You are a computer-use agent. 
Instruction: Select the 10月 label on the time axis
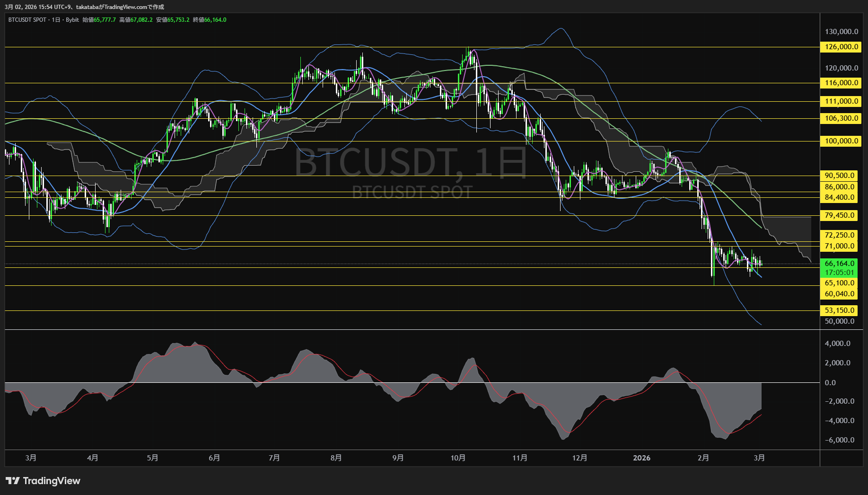pos(458,458)
